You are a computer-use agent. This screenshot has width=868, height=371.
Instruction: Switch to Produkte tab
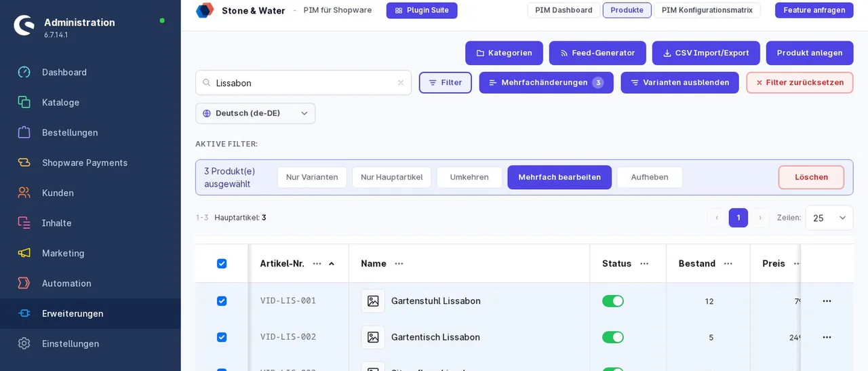[627, 10]
